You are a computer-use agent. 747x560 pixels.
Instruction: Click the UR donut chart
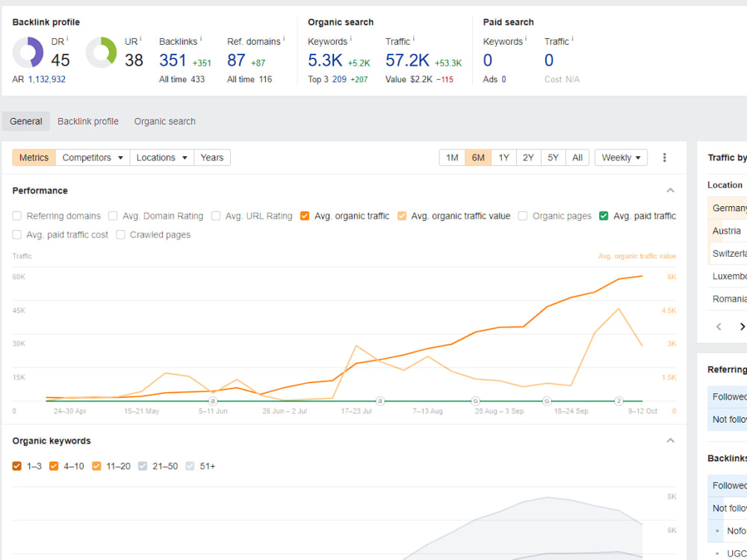(101, 52)
